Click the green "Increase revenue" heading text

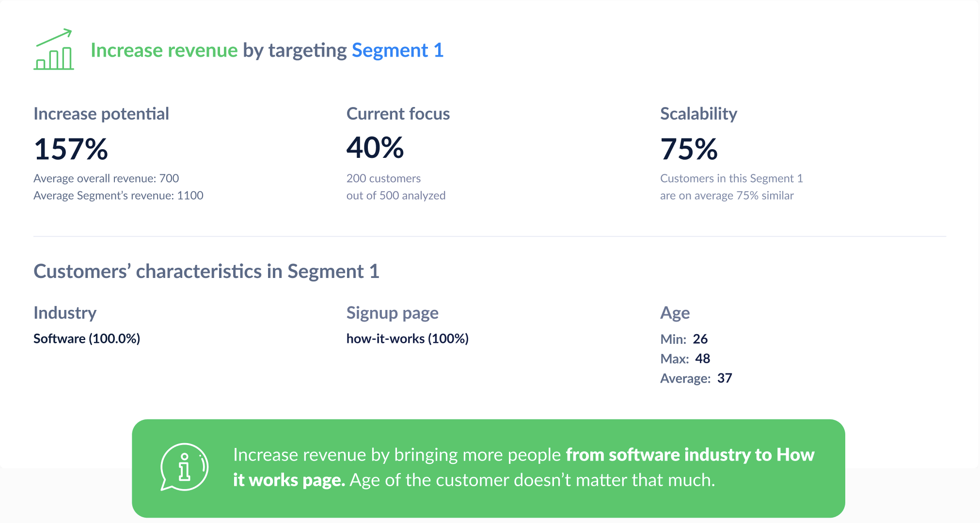(164, 50)
